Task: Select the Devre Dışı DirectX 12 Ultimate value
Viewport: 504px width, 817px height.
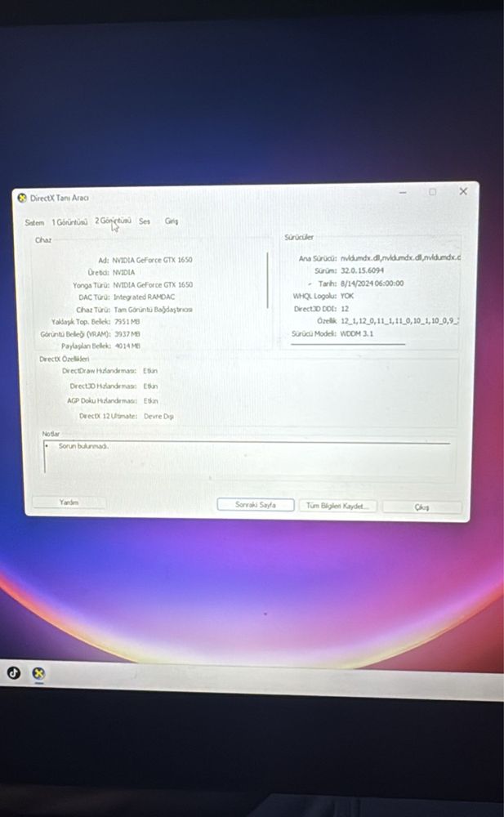Action: [158, 417]
